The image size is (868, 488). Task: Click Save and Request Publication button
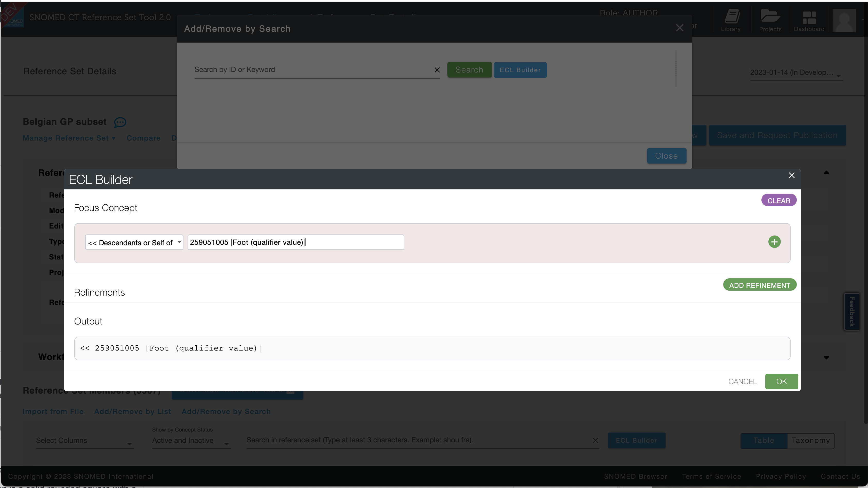click(777, 135)
